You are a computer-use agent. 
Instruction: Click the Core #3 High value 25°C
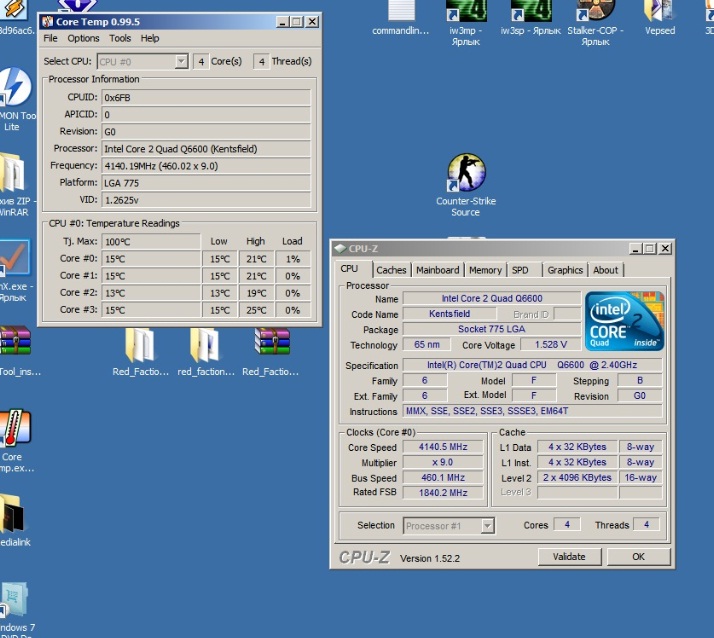tap(256, 310)
